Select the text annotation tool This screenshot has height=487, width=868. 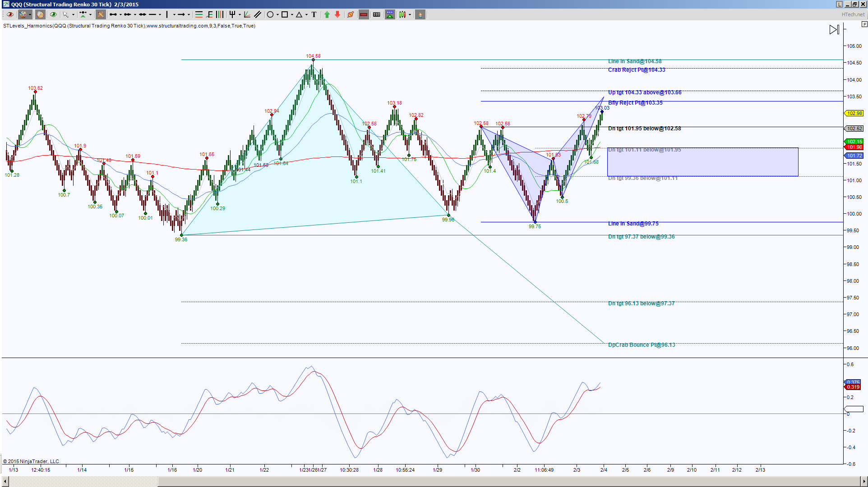click(x=314, y=14)
